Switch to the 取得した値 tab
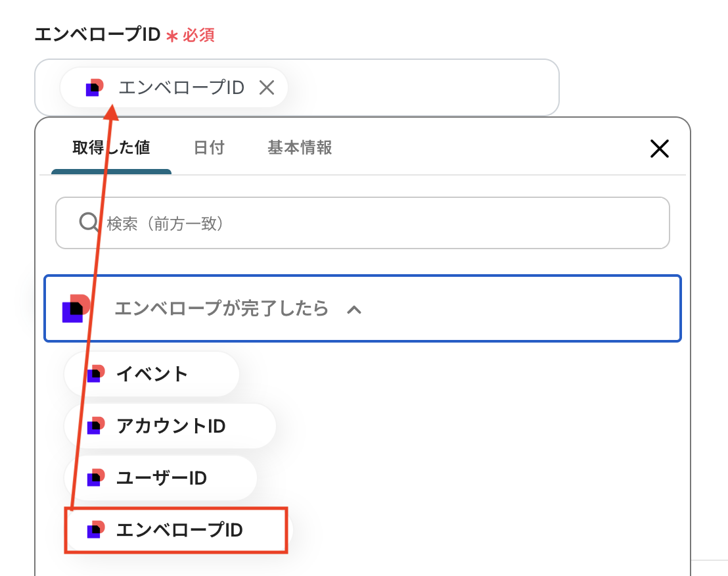Viewport: 728px width, 576px height. click(x=112, y=148)
